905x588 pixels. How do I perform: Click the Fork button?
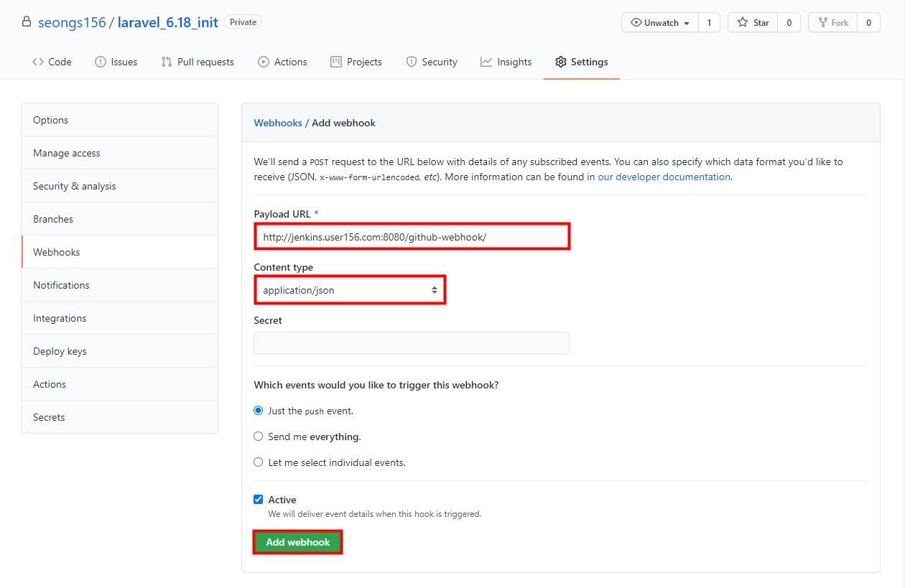832,22
